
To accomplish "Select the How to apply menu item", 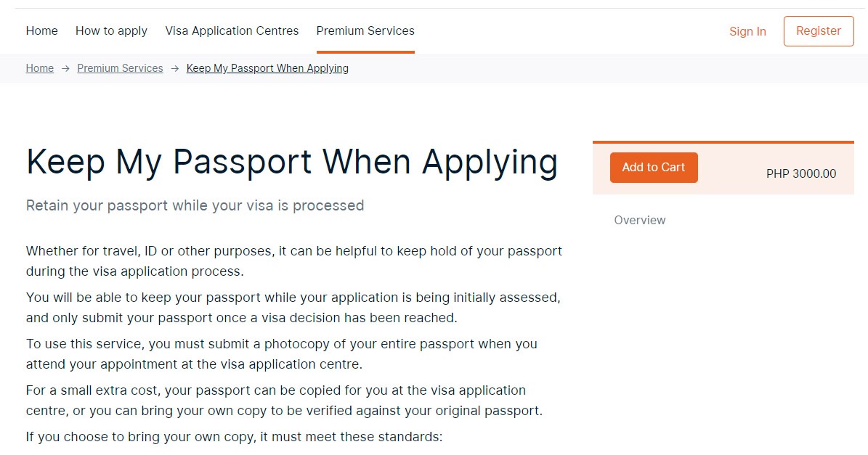I will [x=111, y=30].
